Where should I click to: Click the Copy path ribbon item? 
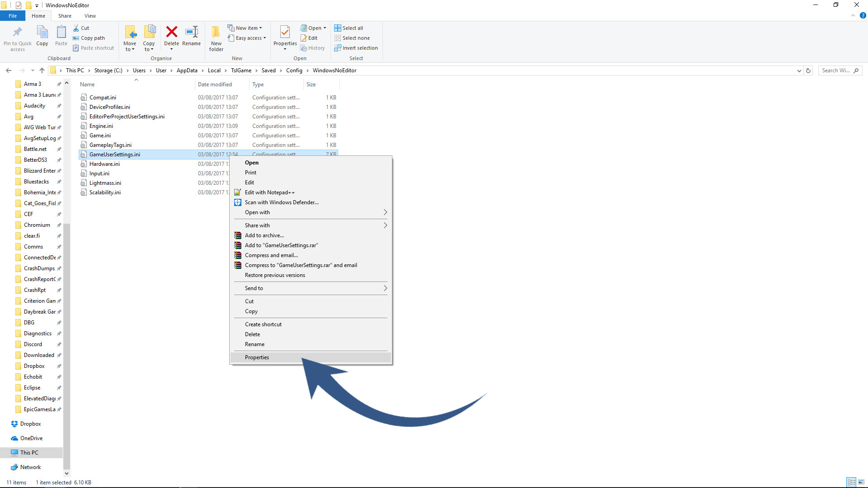(92, 38)
